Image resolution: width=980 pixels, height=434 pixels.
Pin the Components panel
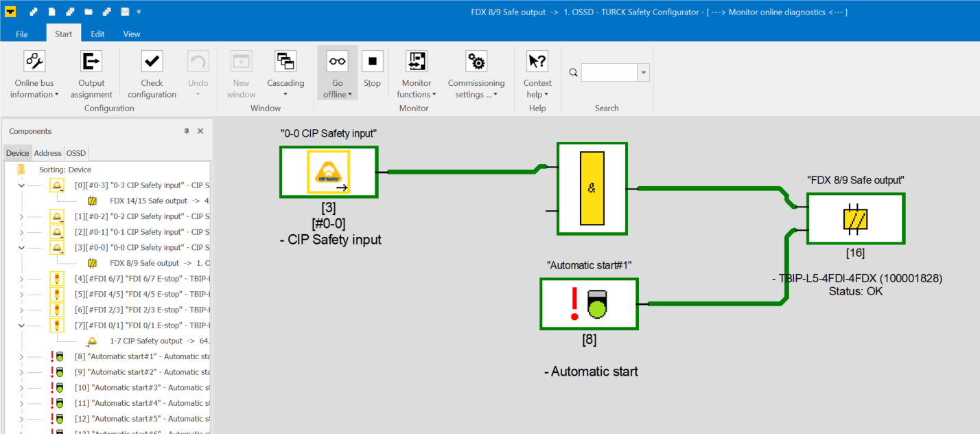pos(187,131)
